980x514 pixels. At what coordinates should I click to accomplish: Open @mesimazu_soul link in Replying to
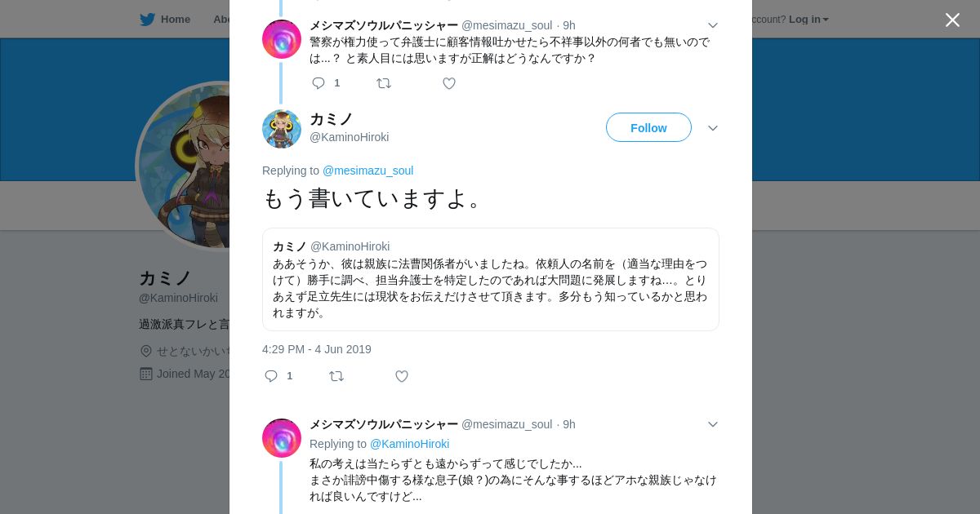coord(367,171)
